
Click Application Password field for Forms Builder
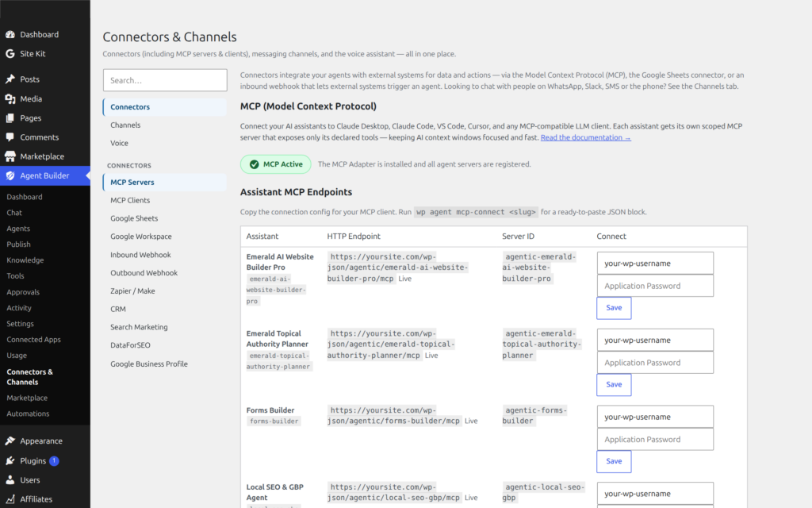[x=655, y=439]
